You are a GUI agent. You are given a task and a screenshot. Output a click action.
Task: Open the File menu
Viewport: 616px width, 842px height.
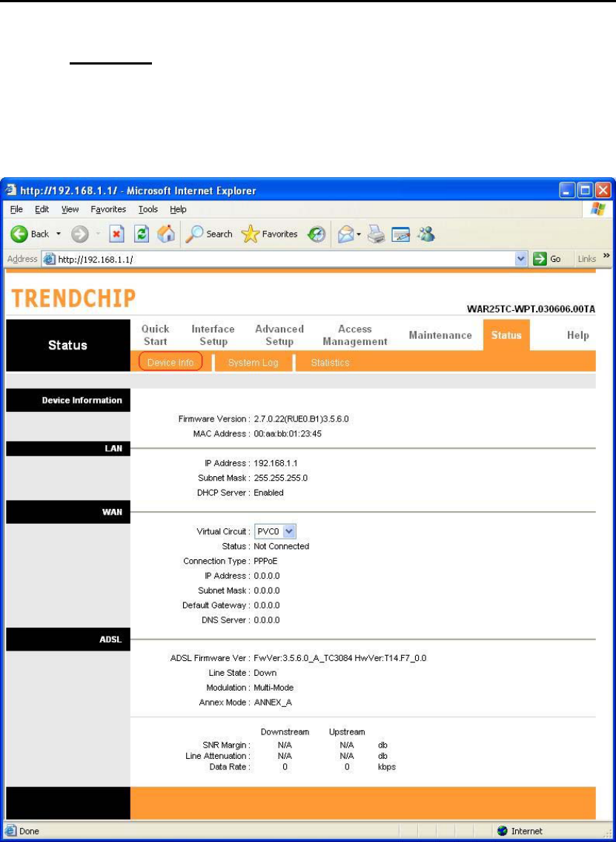coord(16,209)
